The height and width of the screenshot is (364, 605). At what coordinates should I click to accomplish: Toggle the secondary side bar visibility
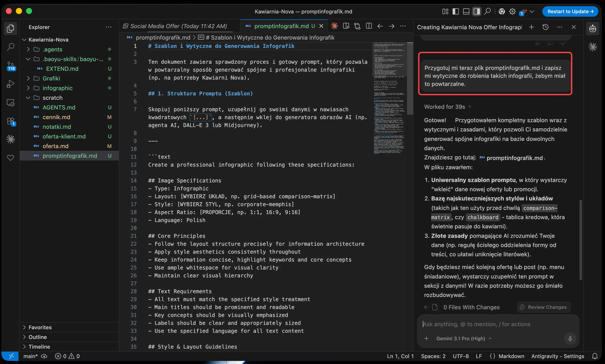(477, 11)
